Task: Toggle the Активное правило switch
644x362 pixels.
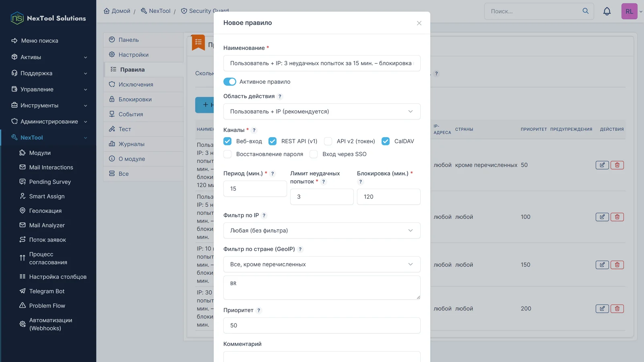Action: pyautogui.click(x=230, y=82)
